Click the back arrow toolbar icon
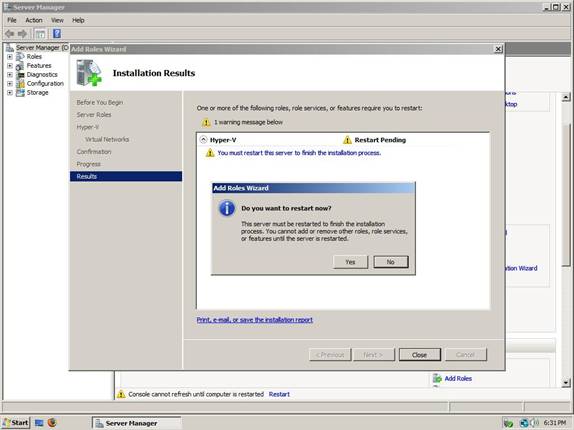Viewport: 574px width, 430px height. (x=10, y=34)
